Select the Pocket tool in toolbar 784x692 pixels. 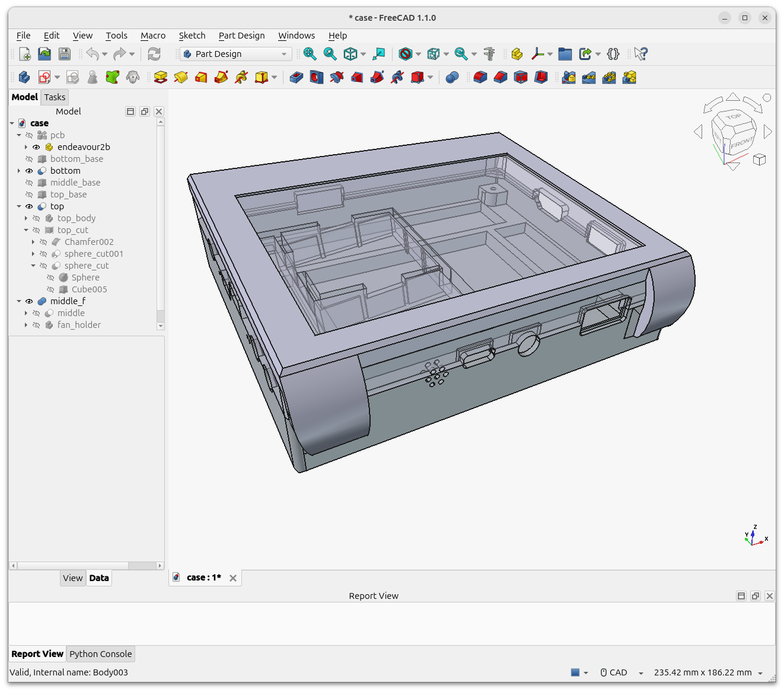click(296, 77)
